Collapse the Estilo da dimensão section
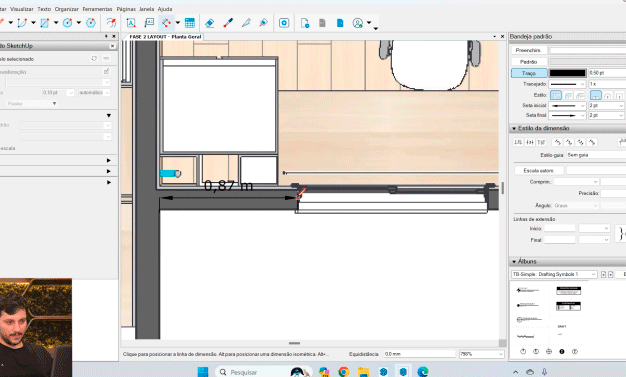626x377 pixels. (514, 128)
